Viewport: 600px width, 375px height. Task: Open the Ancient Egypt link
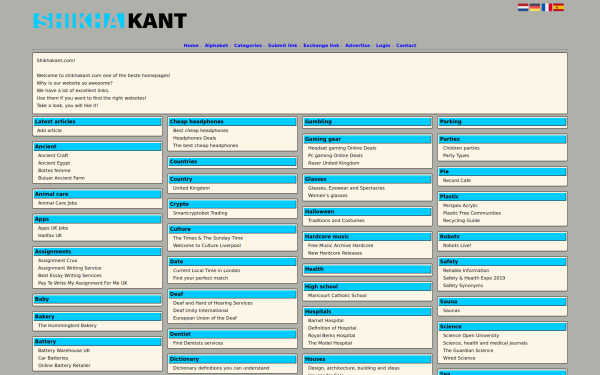tap(54, 163)
